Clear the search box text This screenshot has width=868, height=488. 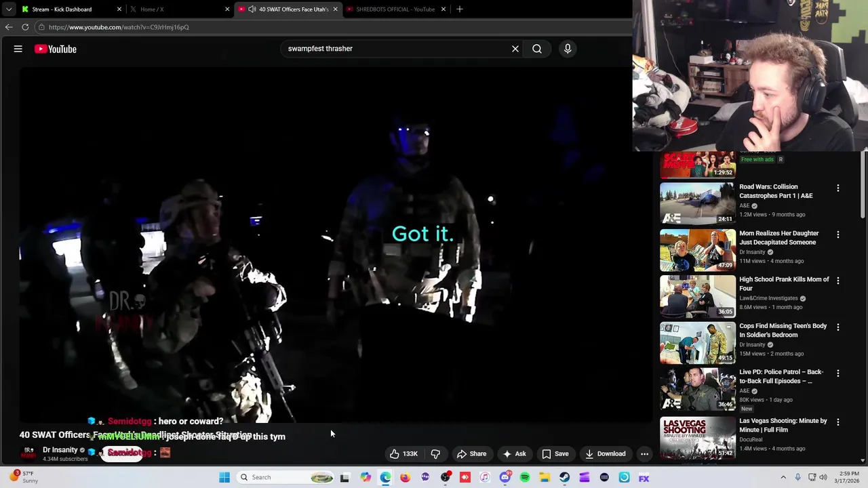click(x=515, y=49)
